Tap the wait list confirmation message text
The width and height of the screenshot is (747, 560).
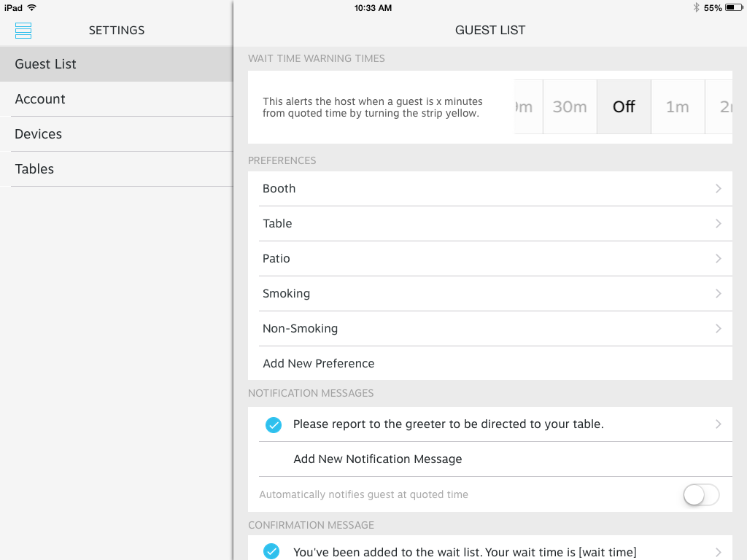[x=465, y=553]
